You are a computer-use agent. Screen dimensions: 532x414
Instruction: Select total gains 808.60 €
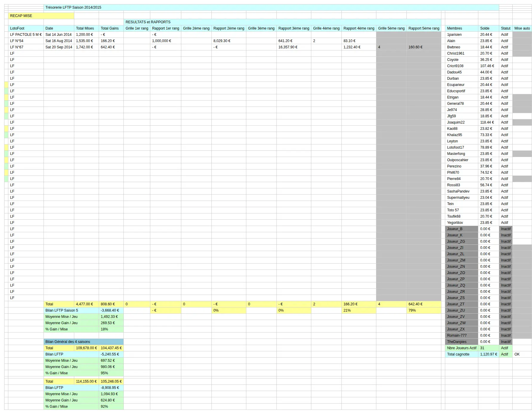[111, 304]
